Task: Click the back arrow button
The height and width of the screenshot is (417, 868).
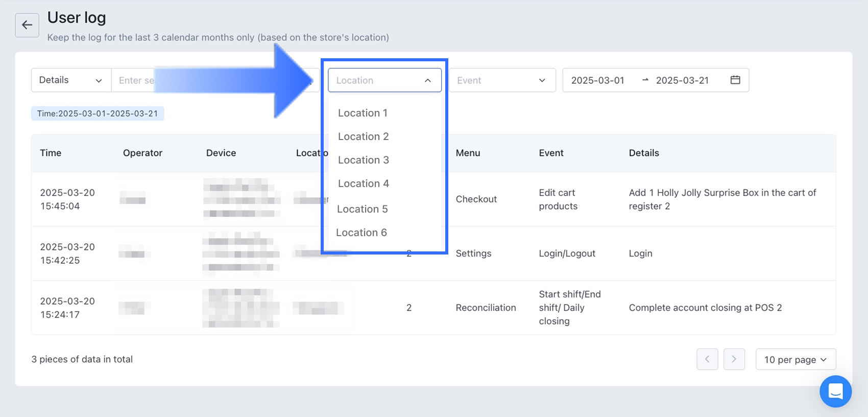Action: coord(27,25)
